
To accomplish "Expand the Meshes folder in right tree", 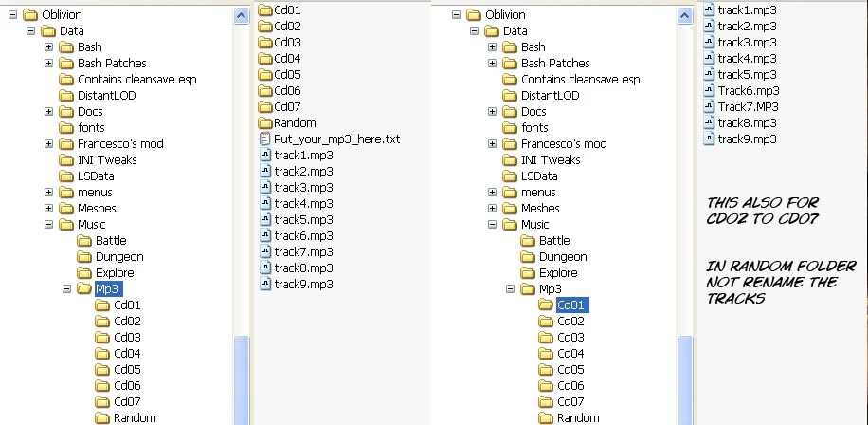I will coord(492,209).
